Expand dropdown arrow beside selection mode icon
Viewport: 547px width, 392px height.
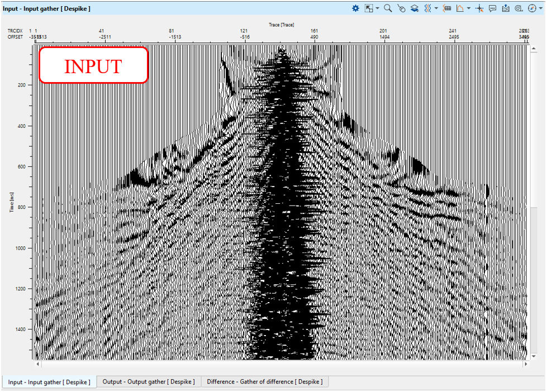pos(378,8)
